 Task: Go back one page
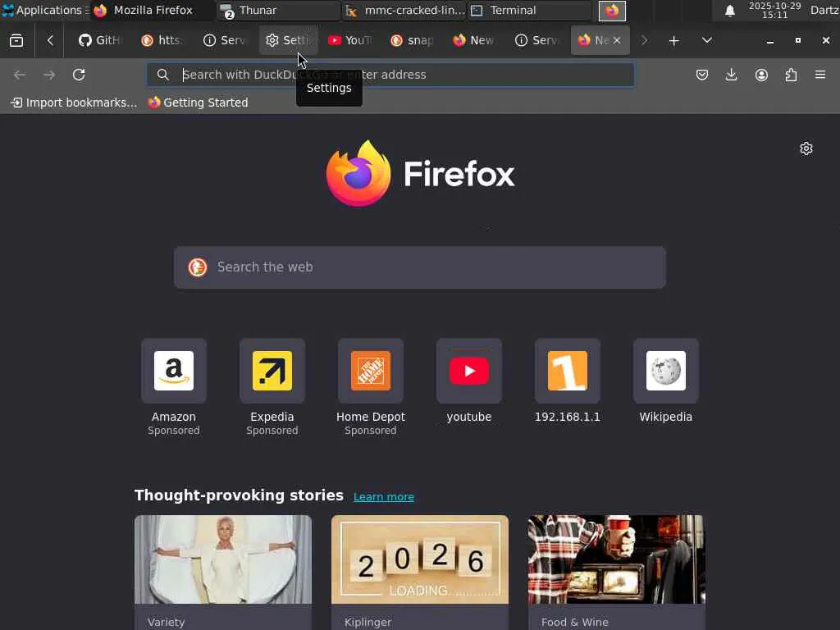[20, 75]
